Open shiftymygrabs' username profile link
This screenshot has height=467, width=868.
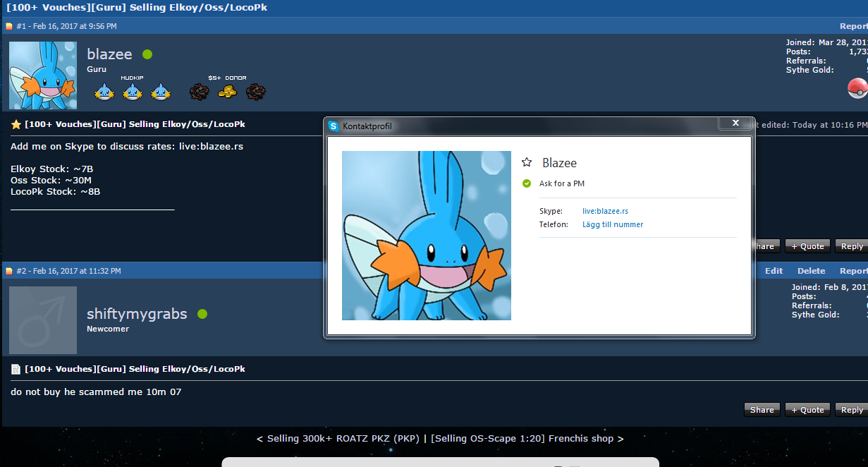pos(137,314)
